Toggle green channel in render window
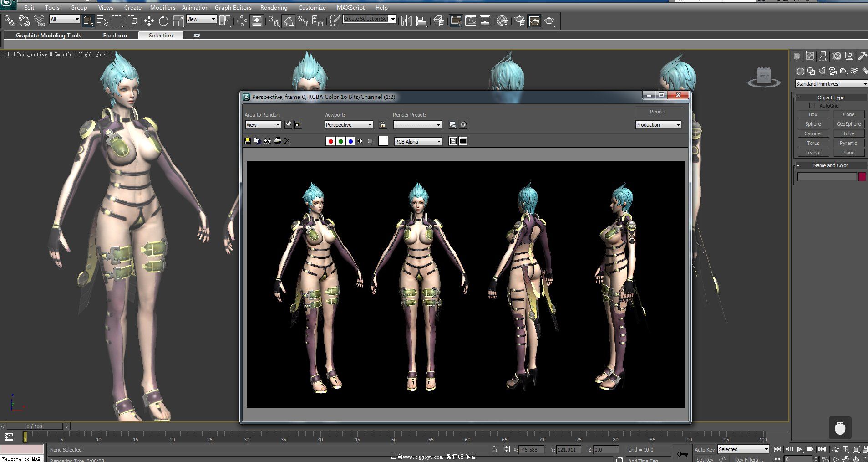868x462 pixels. click(x=340, y=141)
